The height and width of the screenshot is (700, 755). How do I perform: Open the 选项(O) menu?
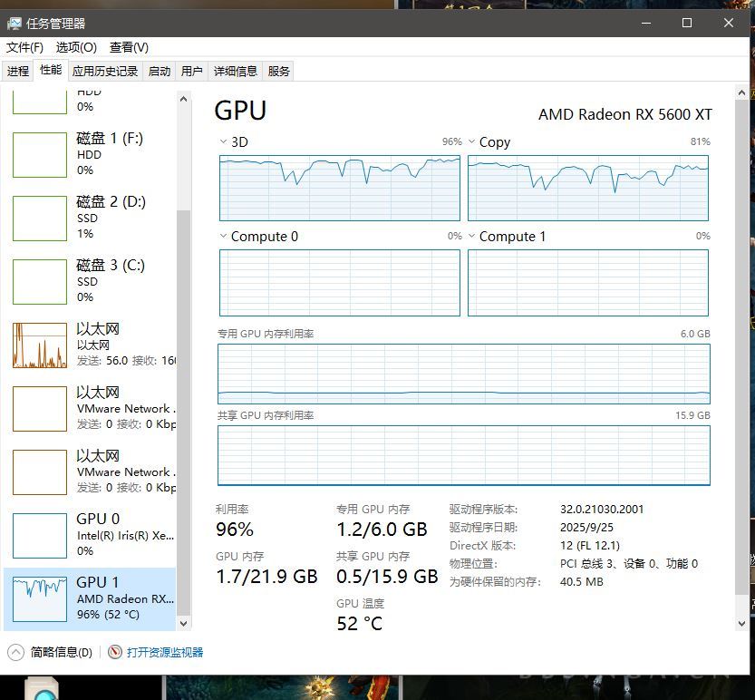tap(76, 47)
